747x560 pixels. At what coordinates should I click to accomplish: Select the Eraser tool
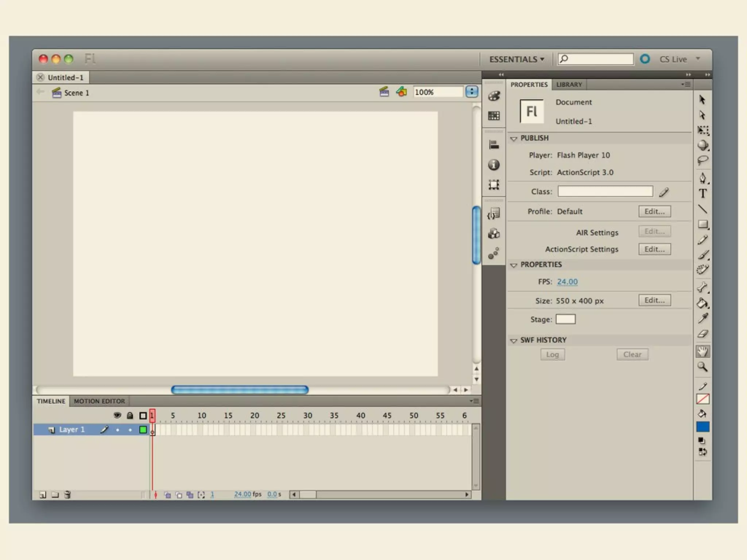tap(703, 334)
